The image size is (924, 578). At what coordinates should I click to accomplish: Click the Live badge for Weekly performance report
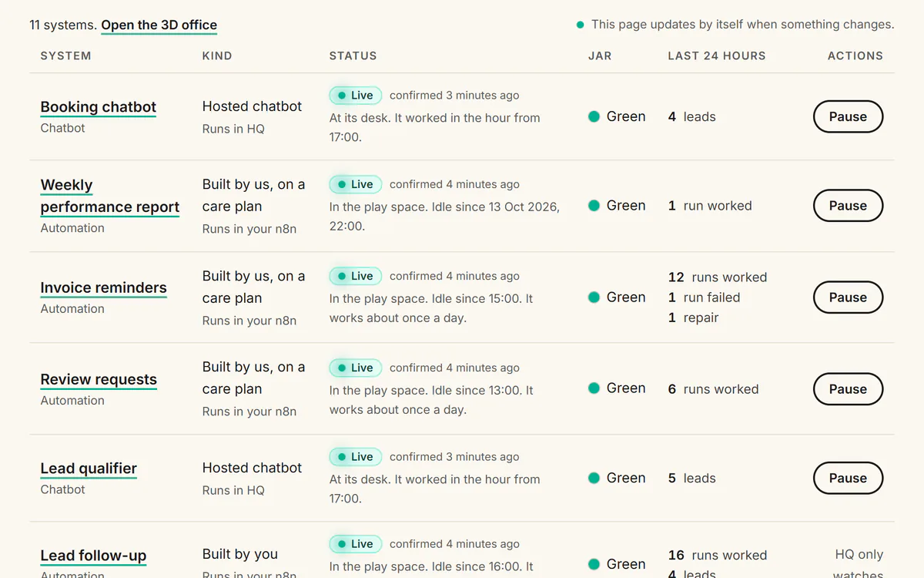pyautogui.click(x=356, y=184)
